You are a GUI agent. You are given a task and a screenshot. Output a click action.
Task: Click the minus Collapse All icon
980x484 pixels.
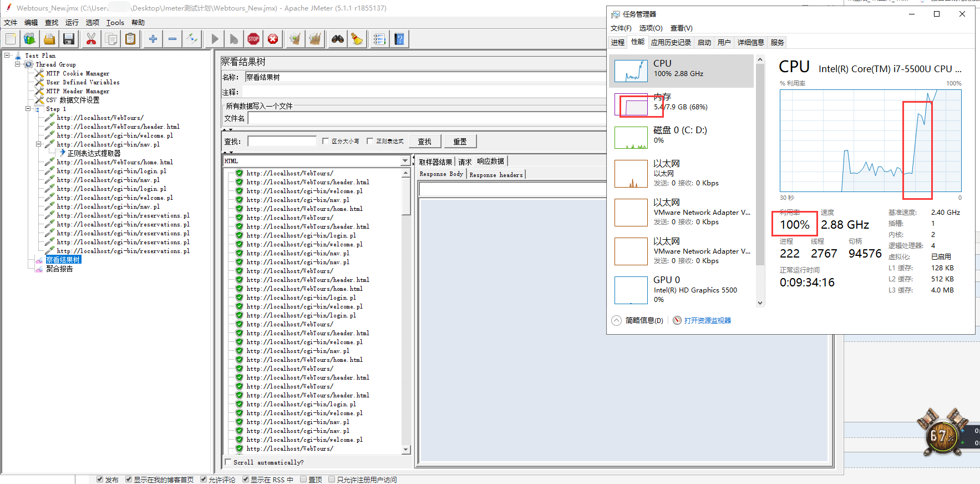(x=172, y=39)
